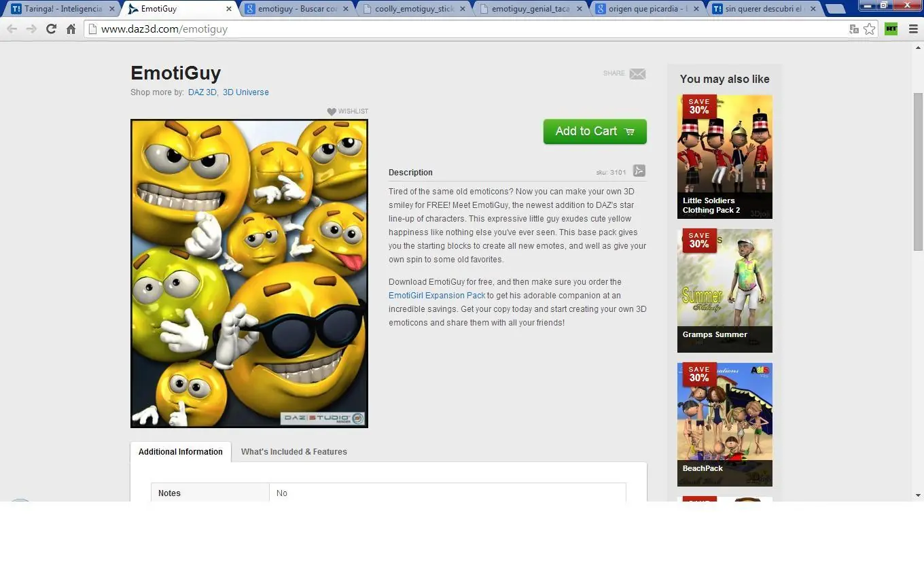This screenshot has height=579, width=924.
Task: Open the DAZ 3D vendor link
Action: point(202,92)
